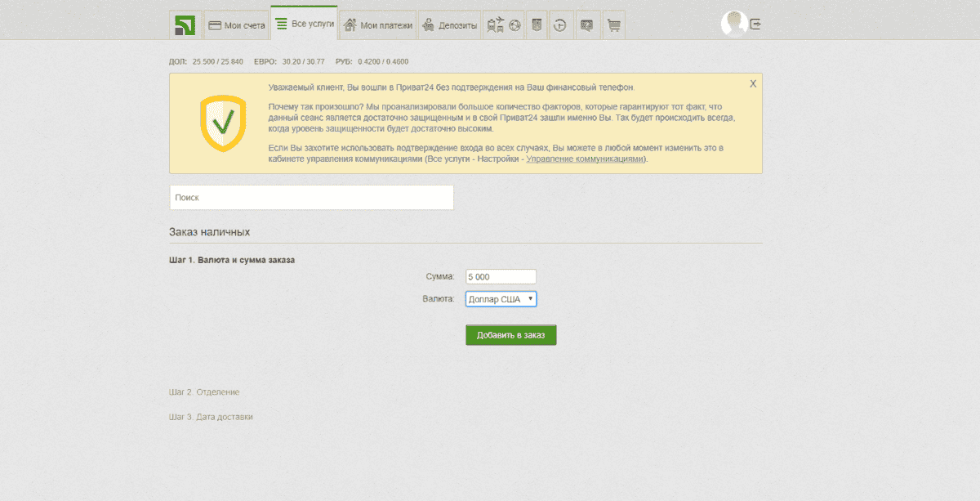
Task: Expand the Валюта currency dropdown
Action: coord(501,299)
